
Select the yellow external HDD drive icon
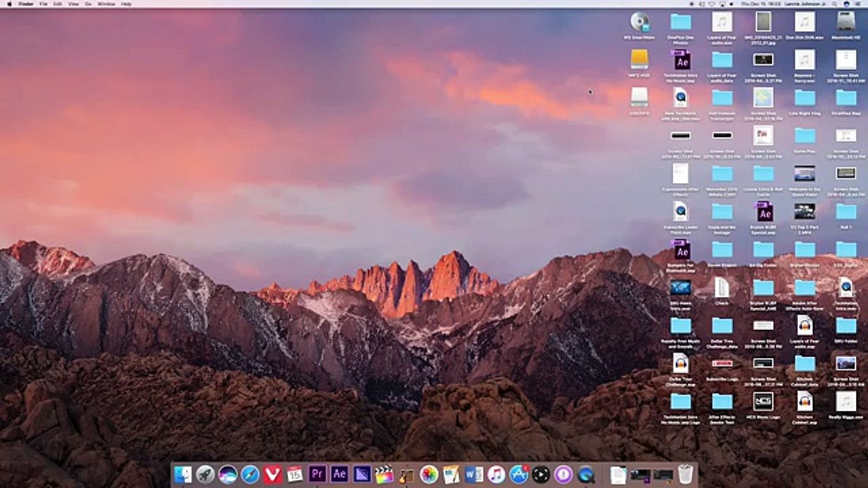pyautogui.click(x=639, y=63)
